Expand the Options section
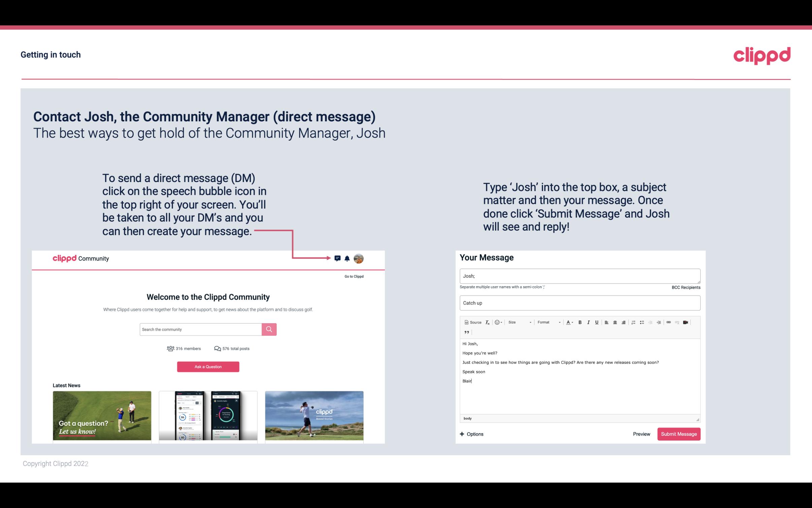 tap(472, 434)
